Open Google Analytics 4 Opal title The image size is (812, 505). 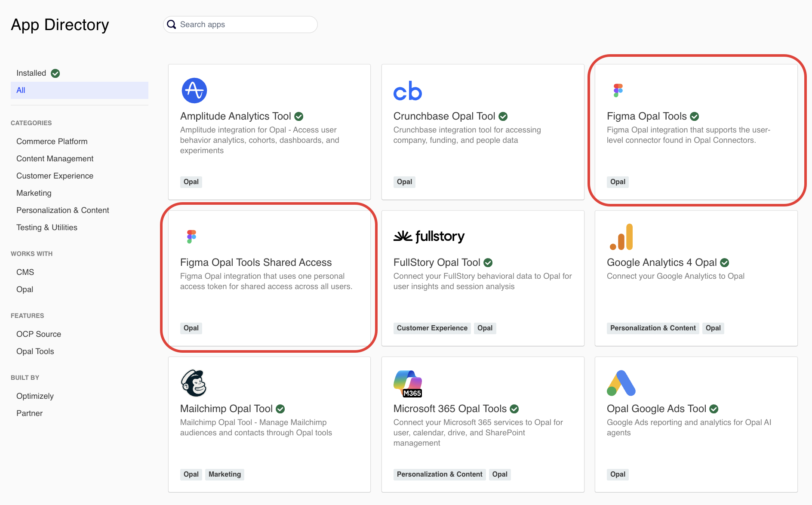pyautogui.click(x=662, y=262)
